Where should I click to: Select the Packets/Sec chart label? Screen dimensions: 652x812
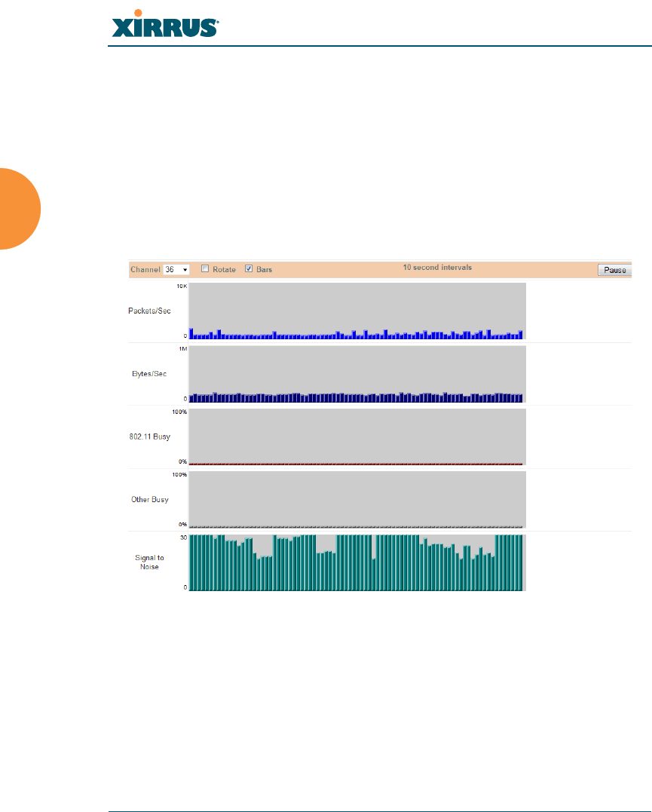point(150,311)
